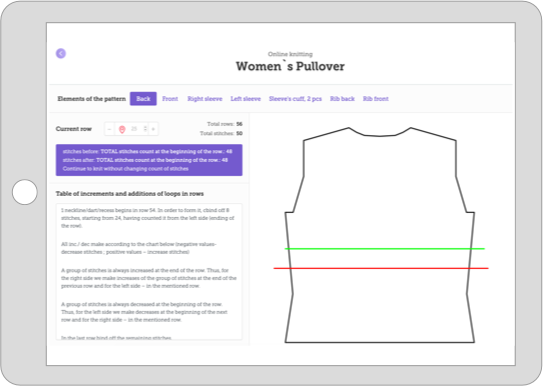This screenshot has width=543, height=386.
Task: Click the neckline curve of pullover outline
Action: click(380, 132)
